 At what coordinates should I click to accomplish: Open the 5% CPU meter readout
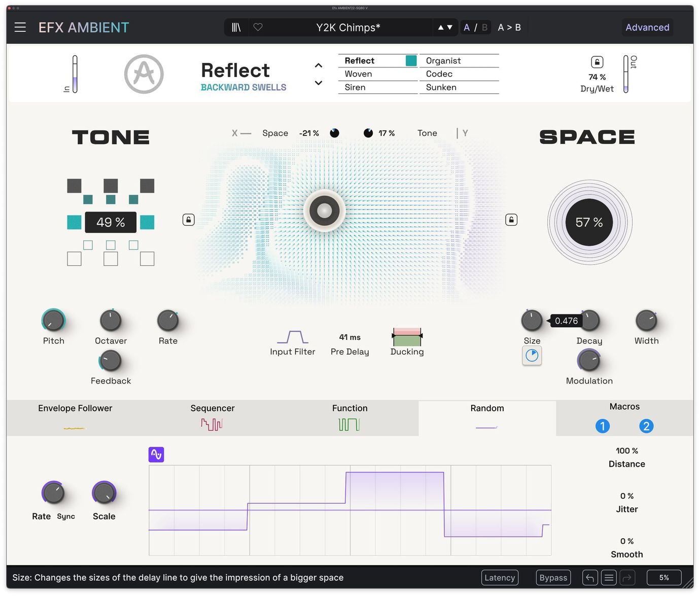pyautogui.click(x=664, y=578)
